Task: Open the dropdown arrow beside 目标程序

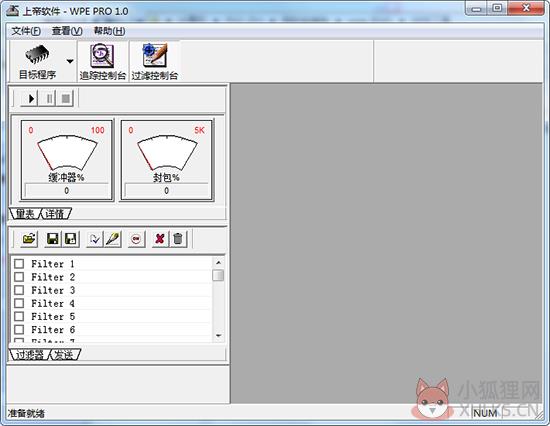Action: point(70,61)
